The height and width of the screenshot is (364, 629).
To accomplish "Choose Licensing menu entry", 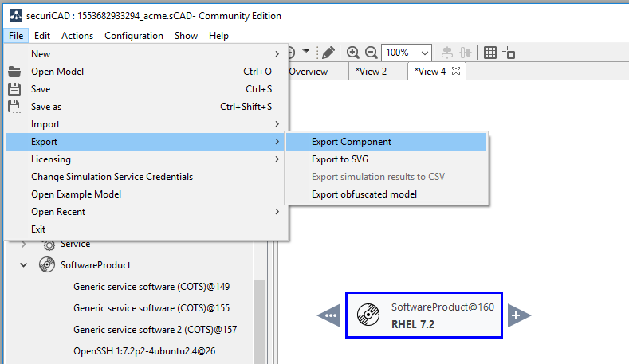I will click(146, 159).
